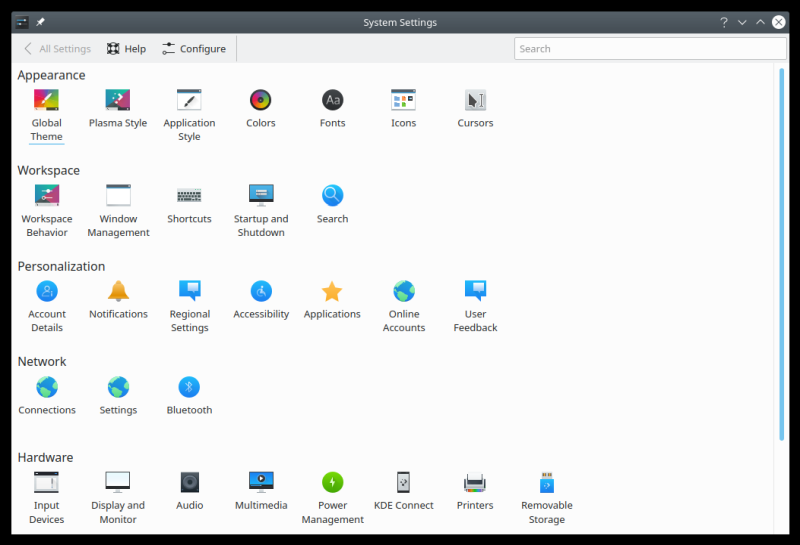Viewport: 800px width, 545px height.
Task: Open Printers settings
Action: click(x=475, y=491)
